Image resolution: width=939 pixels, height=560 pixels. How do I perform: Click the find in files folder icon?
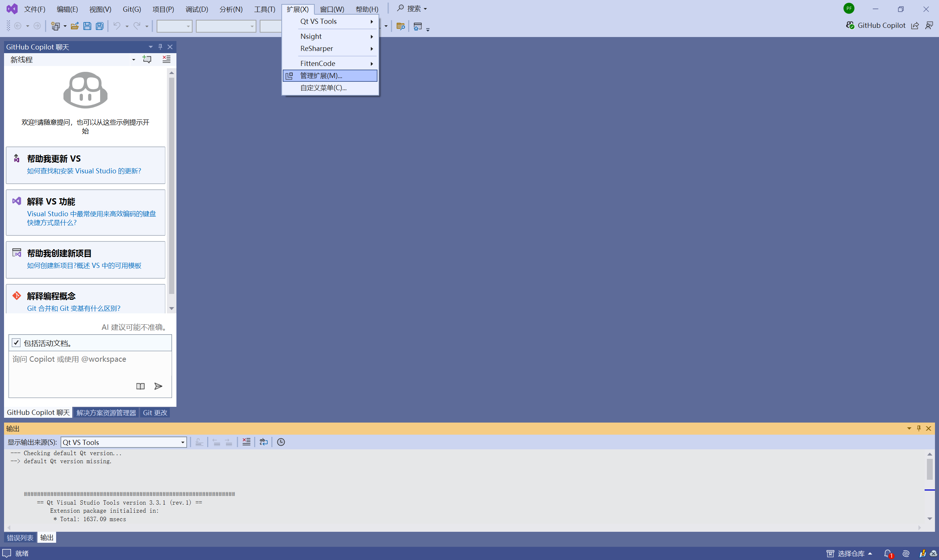[401, 26]
